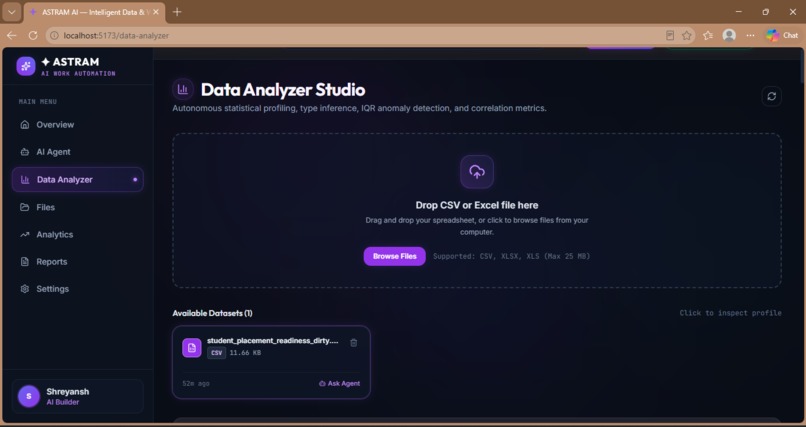Open browser settings and more menu

click(x=750, y=35)
